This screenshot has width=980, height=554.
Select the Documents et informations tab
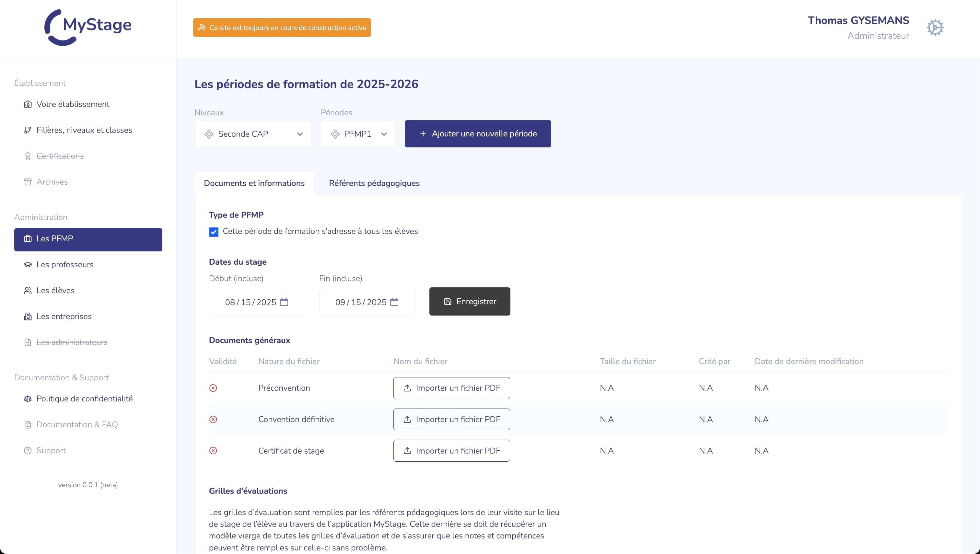point(254,183)
